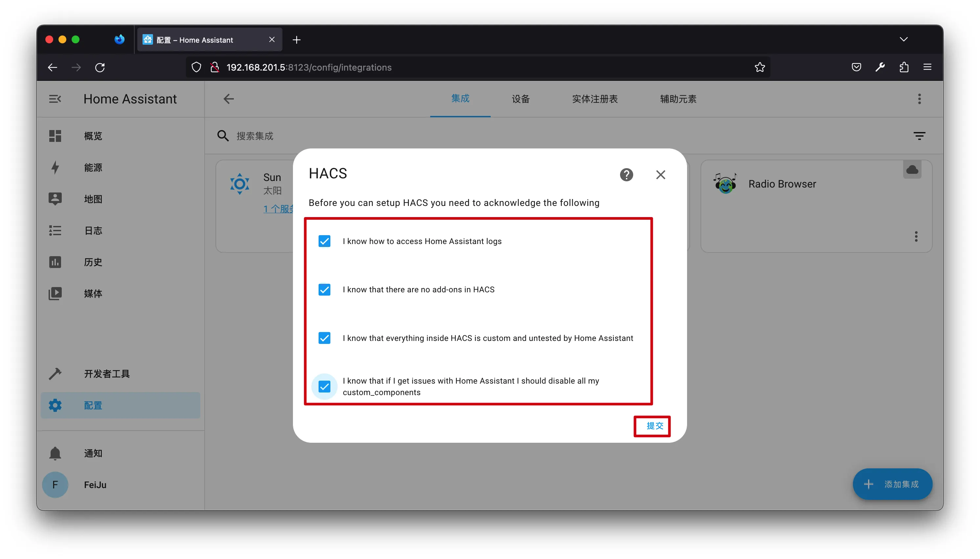
Task: Uncheck 'I know how to access Home Assistant logs'
Action: 324,241
